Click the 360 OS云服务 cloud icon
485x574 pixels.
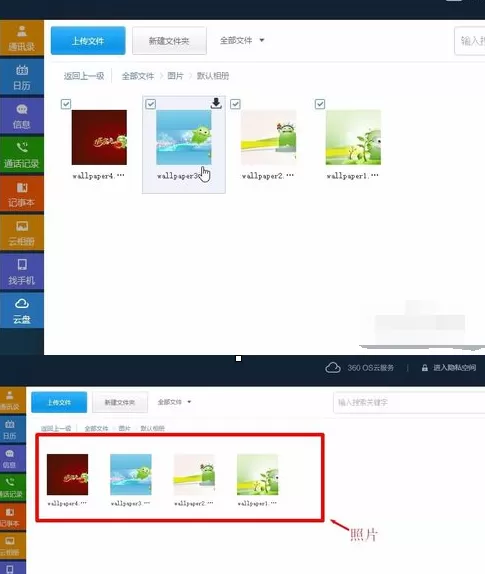333,368
